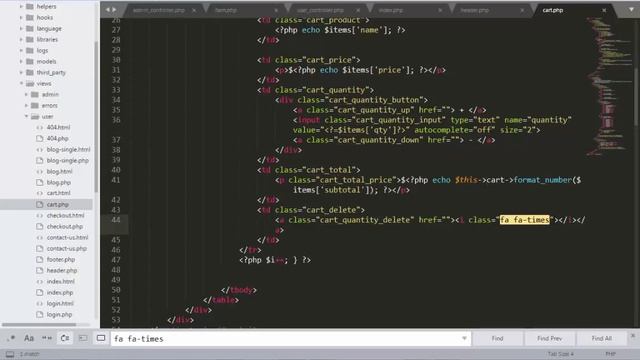The image size is (640, 360).
Task: Open tab list dropdown arrow
Action: point(631,10)
